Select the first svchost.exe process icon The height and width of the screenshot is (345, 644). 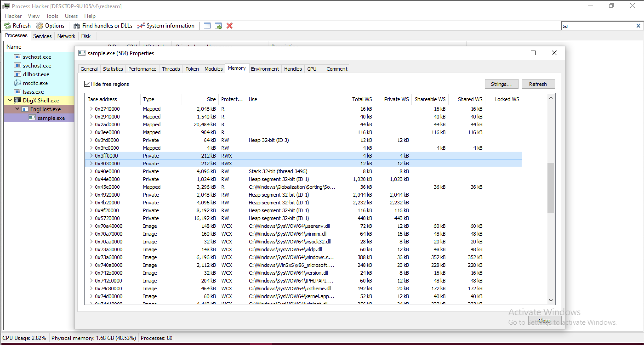coord(17,57)
